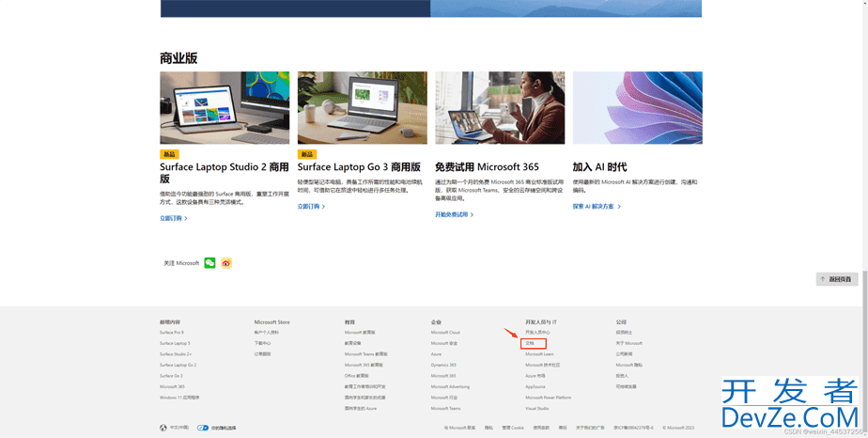The width and height of the screenshot is (868, 438).
Task: Open Office 教育版 footer link
Action: (x=357, y=375)
